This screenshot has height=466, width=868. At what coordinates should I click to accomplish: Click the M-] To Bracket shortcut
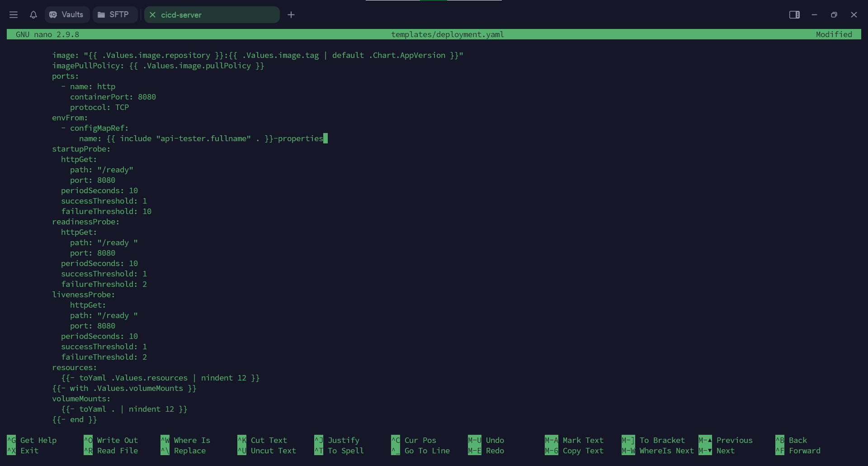653,440
